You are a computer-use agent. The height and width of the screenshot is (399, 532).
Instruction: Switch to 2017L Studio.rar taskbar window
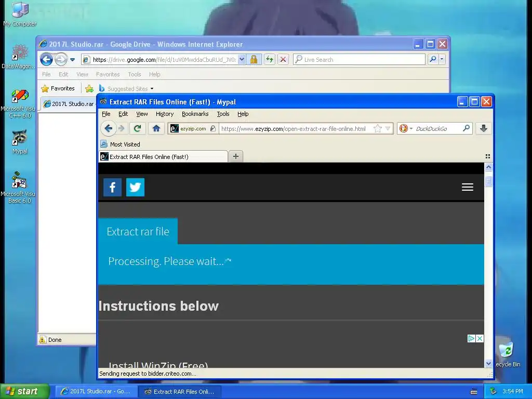coord(96,391)
